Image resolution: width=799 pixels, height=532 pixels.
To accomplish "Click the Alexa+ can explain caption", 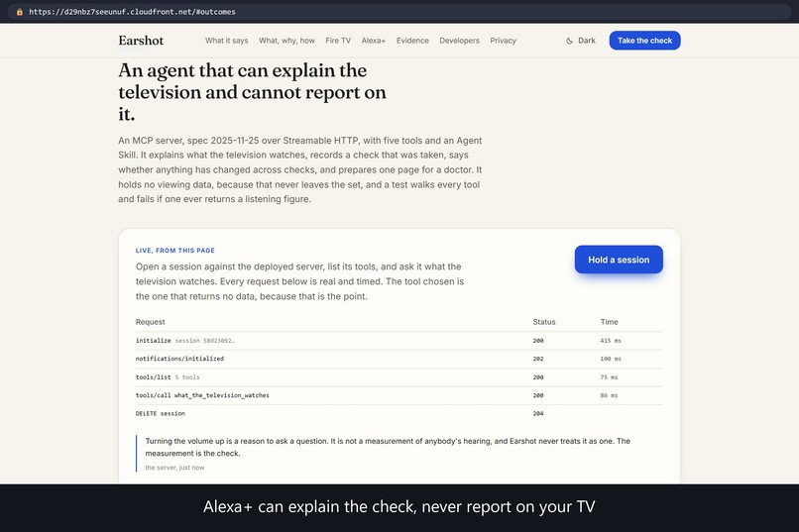I will (399, 506).
